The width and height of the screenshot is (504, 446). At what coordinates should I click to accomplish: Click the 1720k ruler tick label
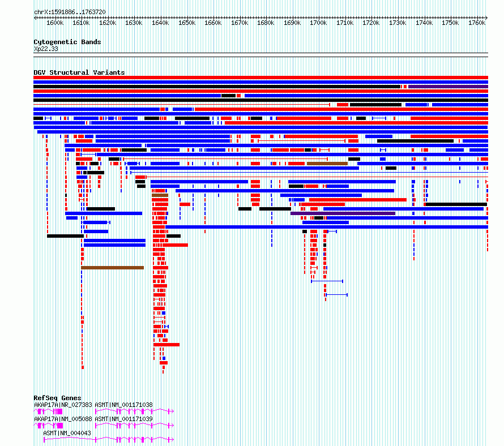coord(371,23)
